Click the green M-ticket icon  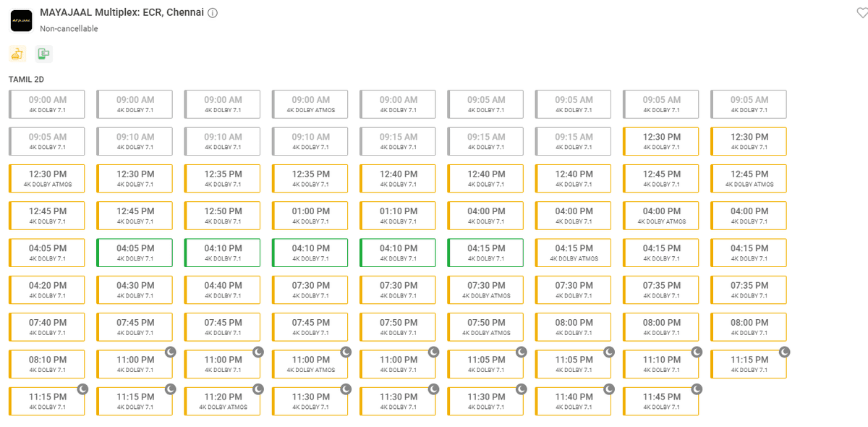click(43, 54)
